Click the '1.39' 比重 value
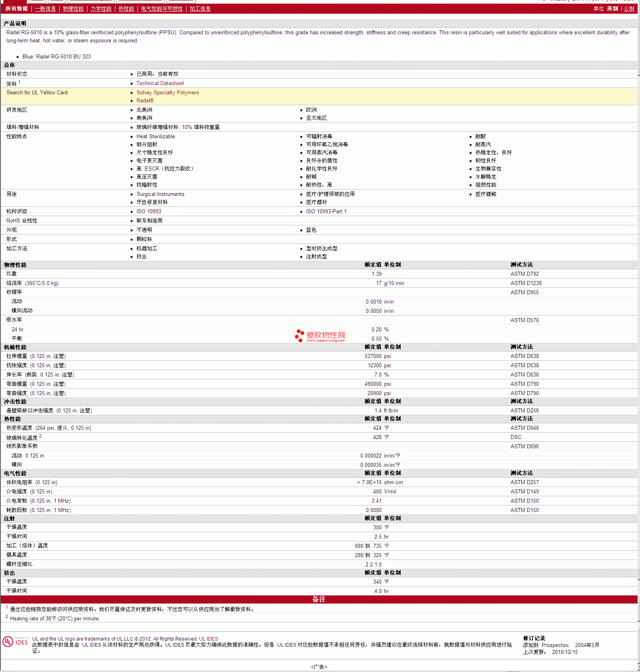Screen dimensions: 640x672 tap(376, 274)
